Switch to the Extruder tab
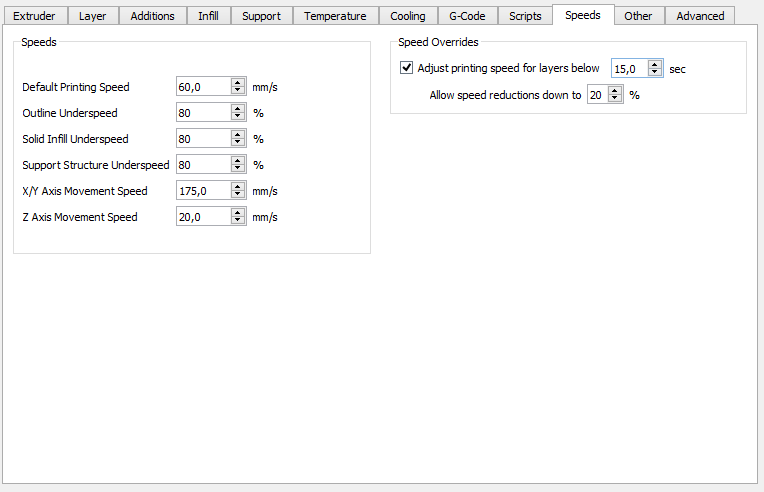This screenshot has width=764, height=492. click(34, 16)
